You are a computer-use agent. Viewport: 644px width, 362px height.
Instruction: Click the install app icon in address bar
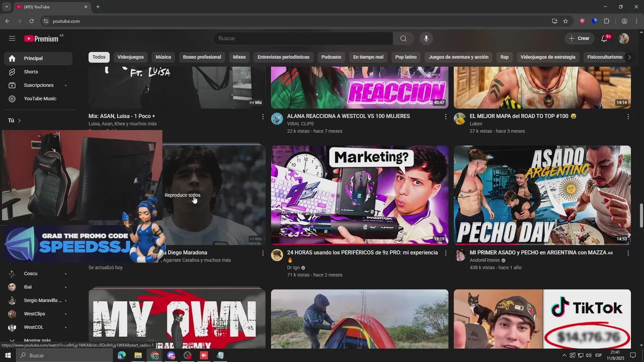554,21
